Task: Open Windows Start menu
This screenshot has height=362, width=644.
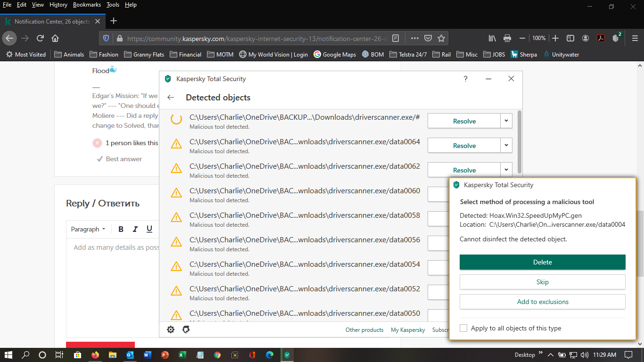Action: (x=8, y=355)
